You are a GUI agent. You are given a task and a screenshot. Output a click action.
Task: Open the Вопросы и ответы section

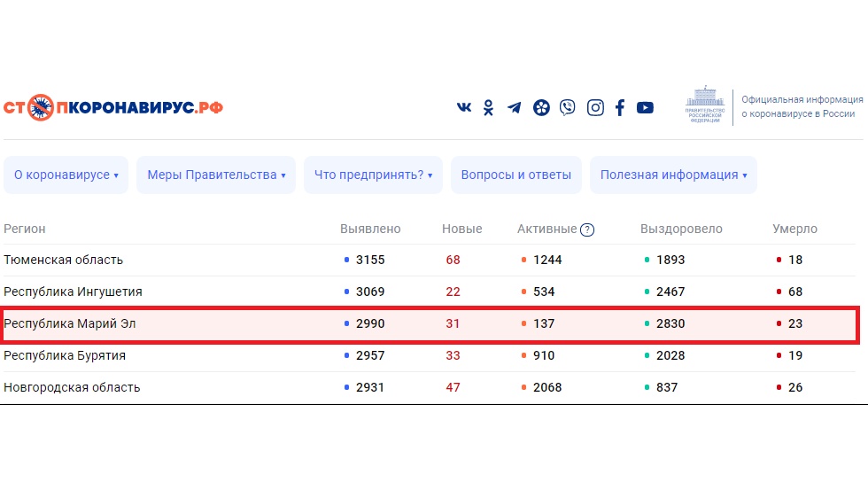[x=515, y=175]
